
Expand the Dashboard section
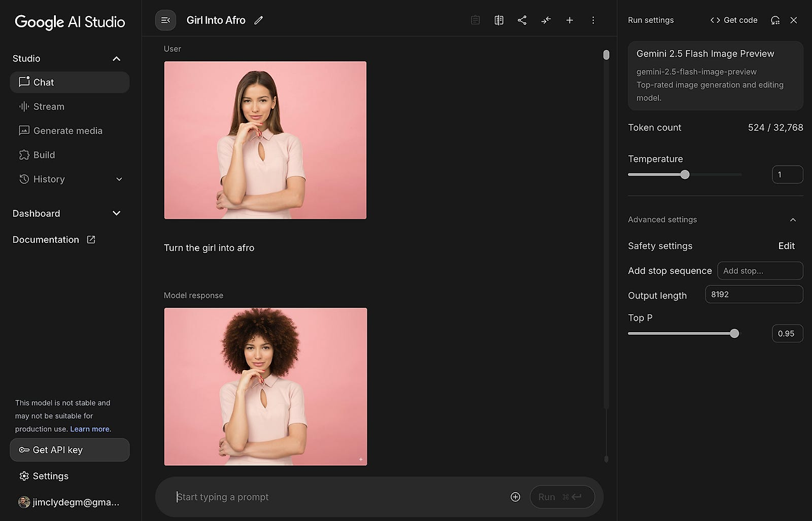click(x=116, y=214)
